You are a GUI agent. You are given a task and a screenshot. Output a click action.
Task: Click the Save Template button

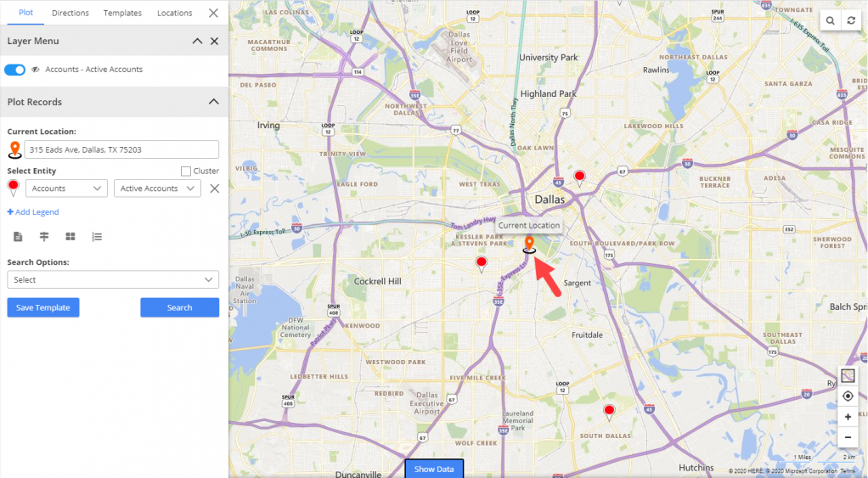[x=43, y=307]
